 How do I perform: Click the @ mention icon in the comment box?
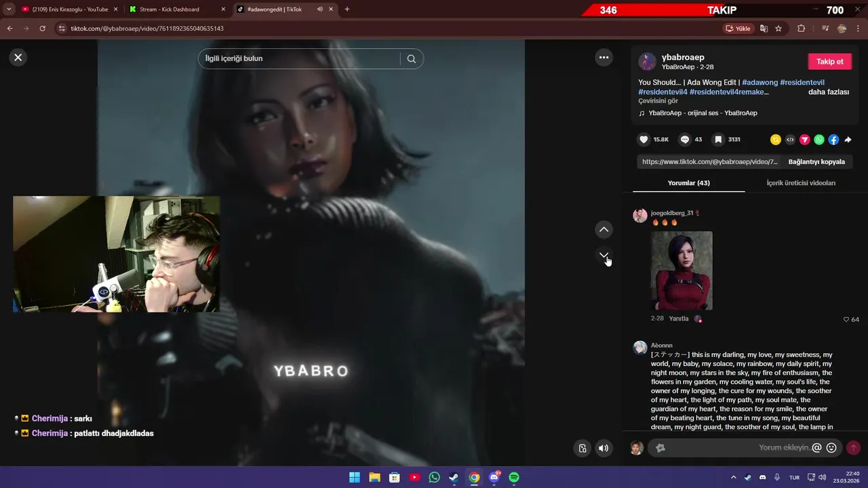pyautogui.click(x=816, y=448)
